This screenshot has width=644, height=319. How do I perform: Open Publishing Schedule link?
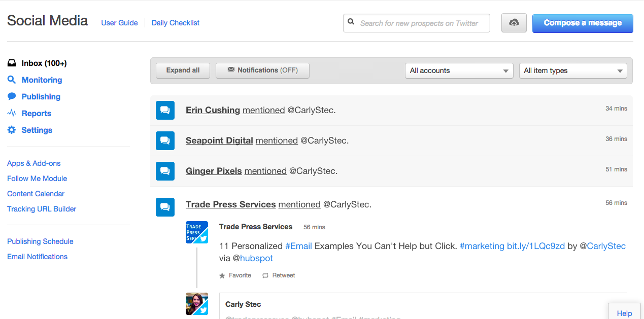pyautogui.click(x=40, y=241)
